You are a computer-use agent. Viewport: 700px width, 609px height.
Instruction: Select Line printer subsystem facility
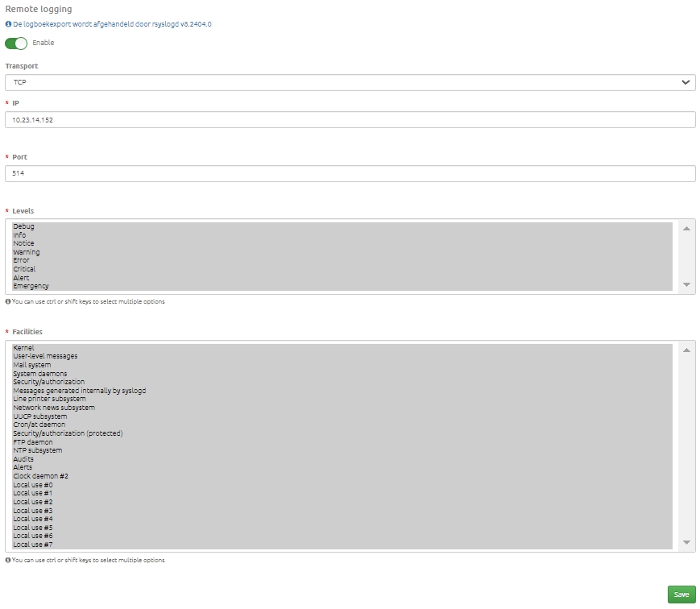pos(342,399)
